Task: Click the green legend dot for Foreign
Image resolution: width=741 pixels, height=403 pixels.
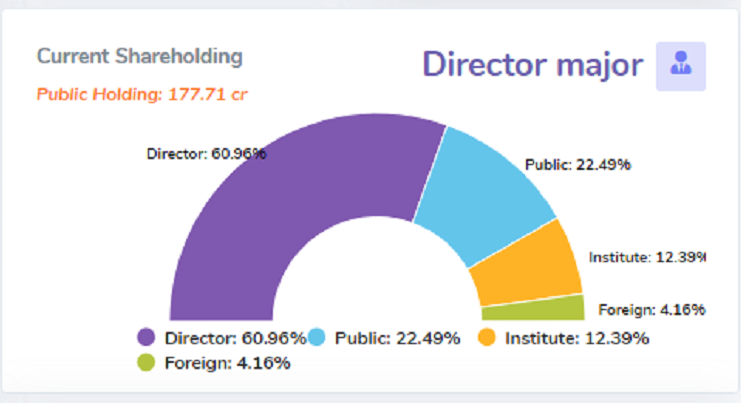Action: [x=146, y=362]
